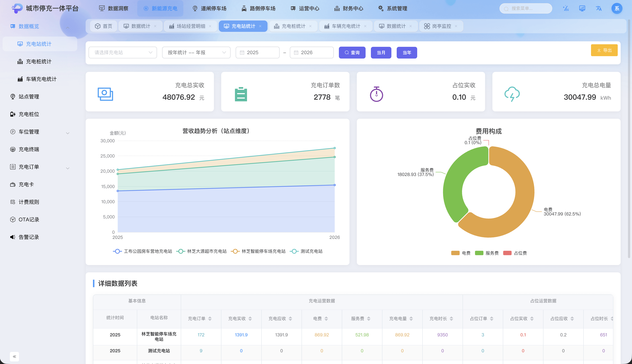The image size is (632, 364).
Task: Click the language translate icon in header
Action: point(599,8)
